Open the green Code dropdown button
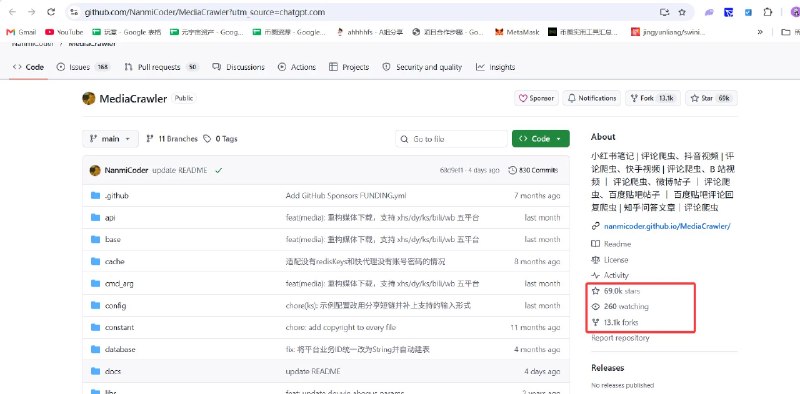The image size is (800, 394). [541, 139]
